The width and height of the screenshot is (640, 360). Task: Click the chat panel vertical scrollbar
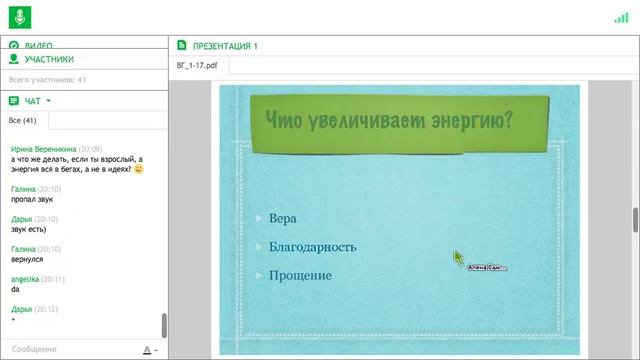164,325
